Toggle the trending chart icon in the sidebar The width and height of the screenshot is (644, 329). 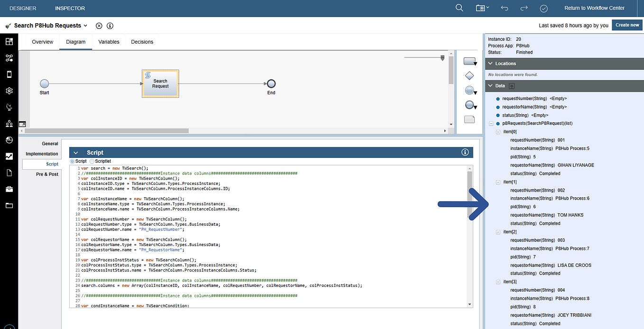[x=9, y=156]
